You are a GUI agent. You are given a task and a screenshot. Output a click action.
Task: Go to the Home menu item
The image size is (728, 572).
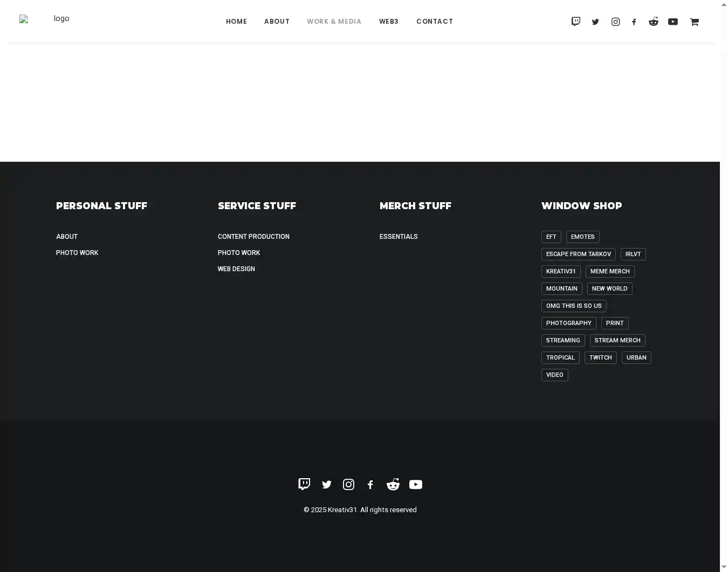click(236, 22)
